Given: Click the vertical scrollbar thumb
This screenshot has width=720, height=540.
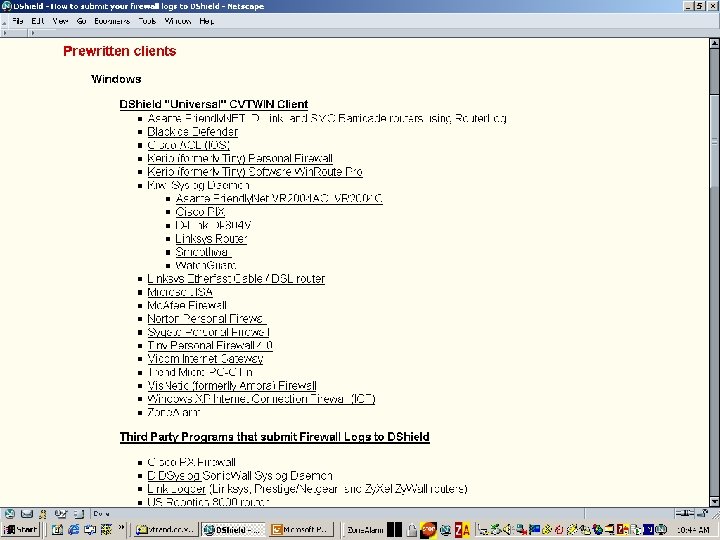Looking at the screenshot, I should (714, 141).
